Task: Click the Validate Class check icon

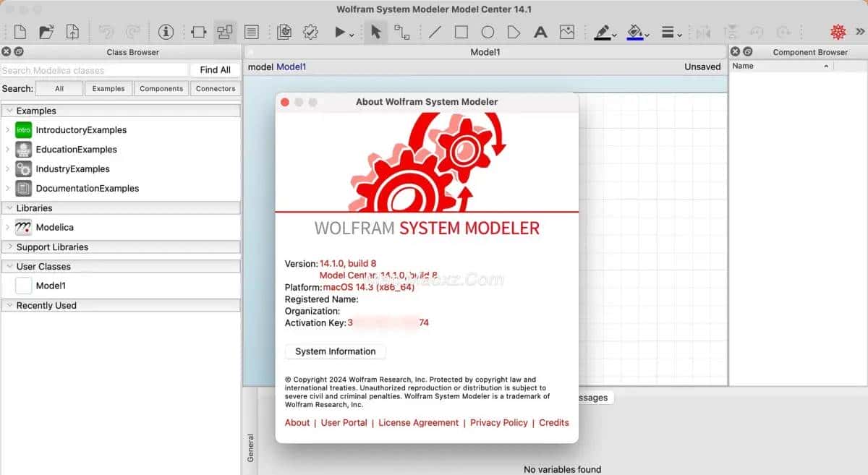Action: pos(310,32)
